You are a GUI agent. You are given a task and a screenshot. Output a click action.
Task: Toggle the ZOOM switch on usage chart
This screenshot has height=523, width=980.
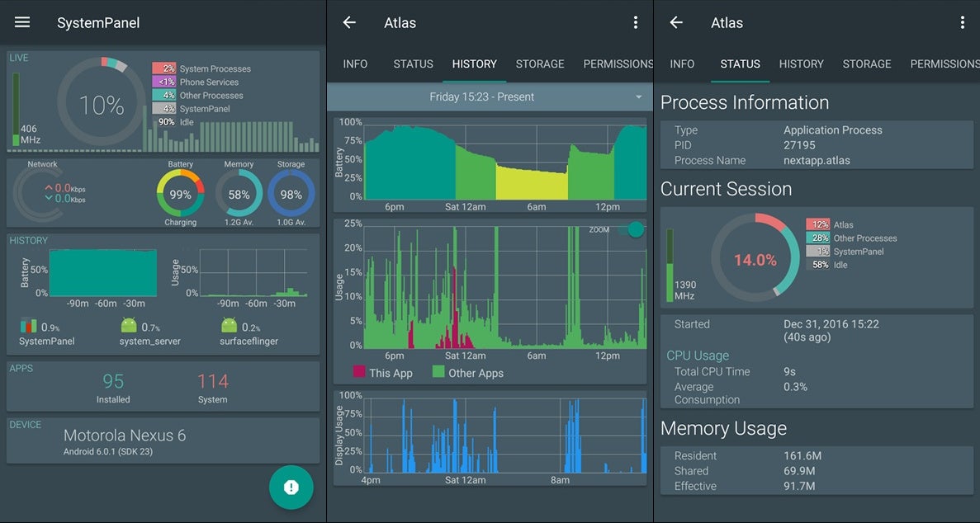(x=632, y=229)
